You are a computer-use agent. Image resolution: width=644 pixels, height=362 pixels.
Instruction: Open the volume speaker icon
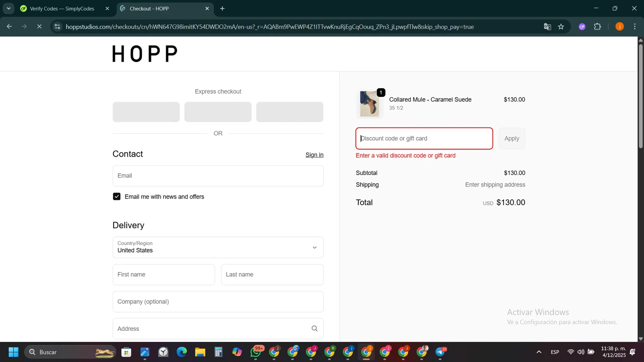(581, 352)
